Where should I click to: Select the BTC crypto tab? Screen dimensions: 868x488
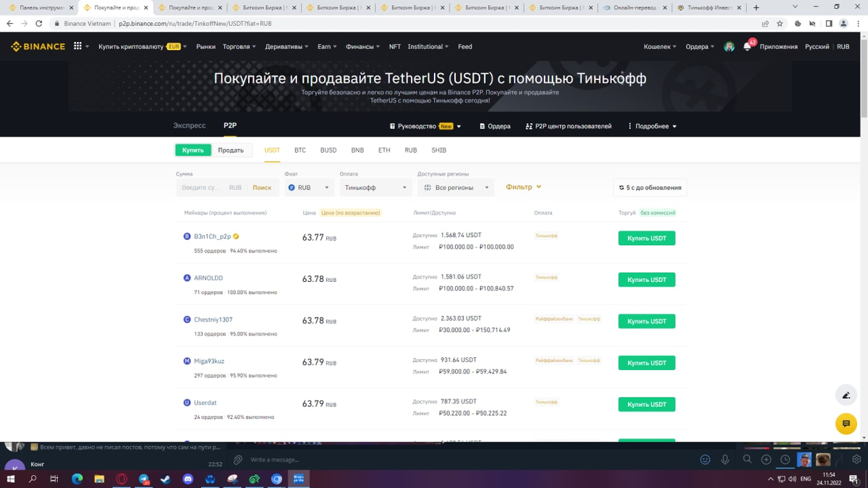pos(300,150)
